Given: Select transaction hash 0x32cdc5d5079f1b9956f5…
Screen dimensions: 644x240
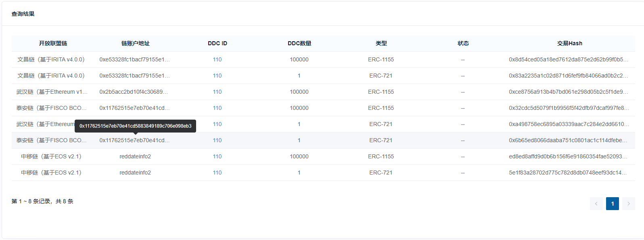Looking at the screenshot, I should [569, 108].
